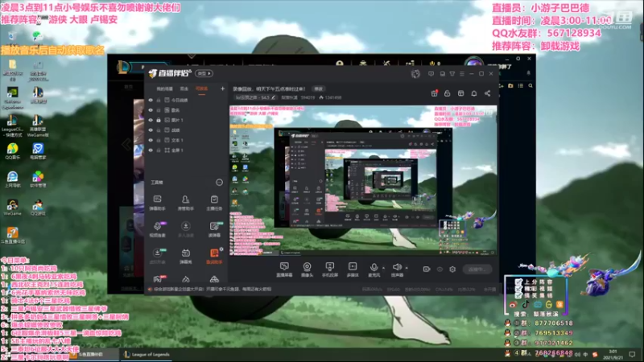Open the streaming settings gear

(452, 269)
